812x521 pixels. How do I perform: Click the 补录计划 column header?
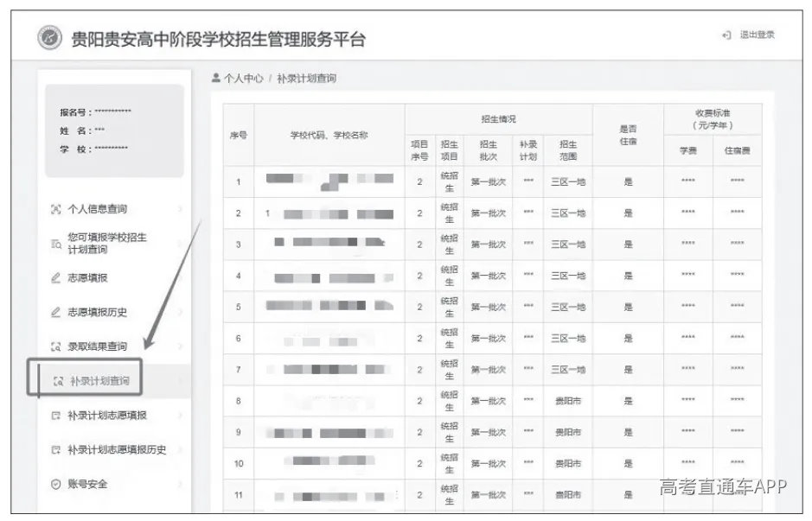tap(527, 150)
